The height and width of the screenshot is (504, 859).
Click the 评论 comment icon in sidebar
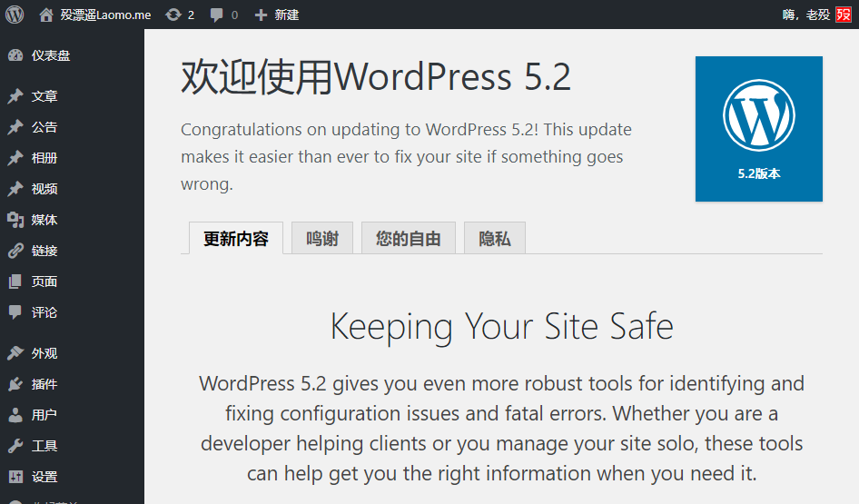(x=15, y=312)
